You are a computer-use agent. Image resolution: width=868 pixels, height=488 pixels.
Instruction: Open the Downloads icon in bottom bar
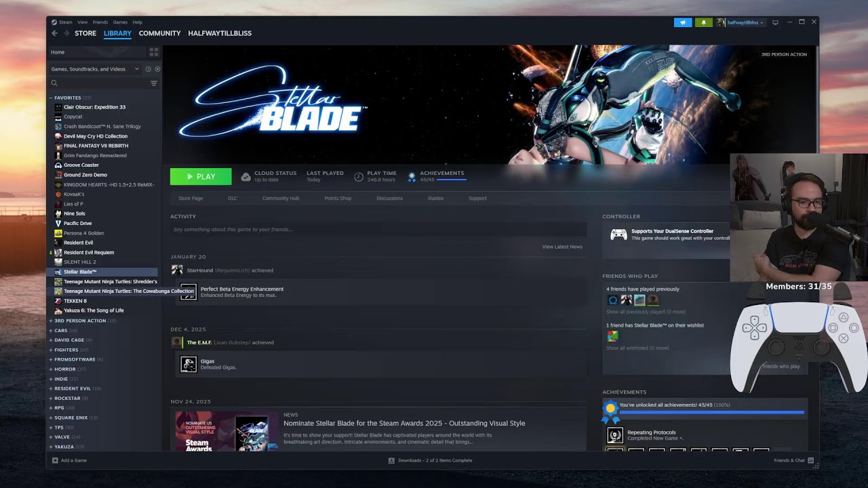(x=391, y=460)
